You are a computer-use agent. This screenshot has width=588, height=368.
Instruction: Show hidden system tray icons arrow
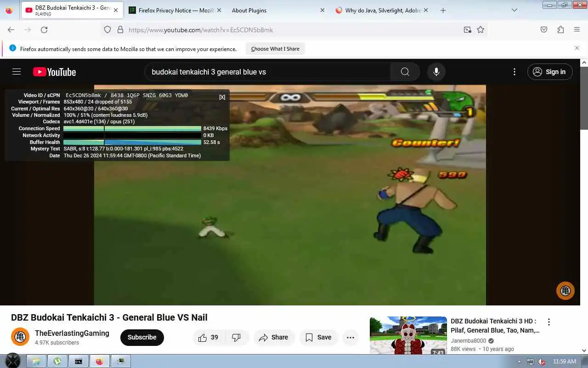point(520,362)
